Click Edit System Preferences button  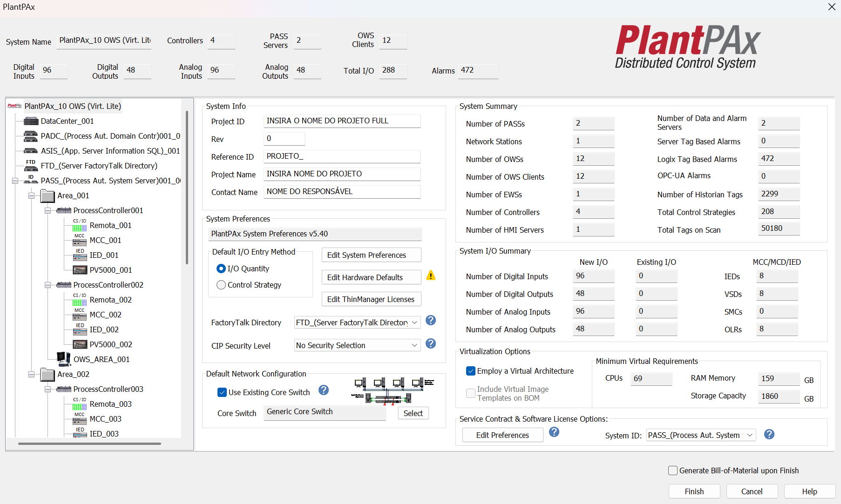pos(371,255)
